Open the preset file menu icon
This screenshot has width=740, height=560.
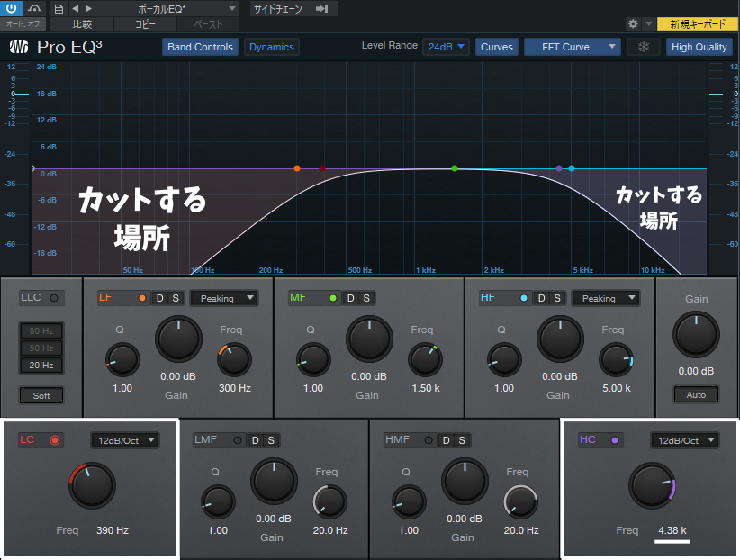coord(59,8)
